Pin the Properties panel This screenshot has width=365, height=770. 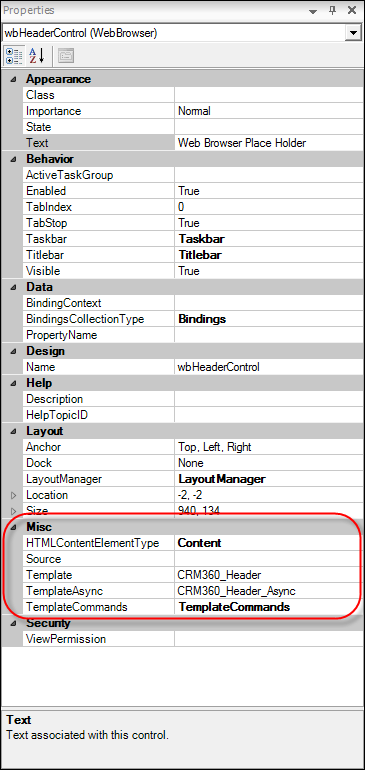[x=334, y=10]
